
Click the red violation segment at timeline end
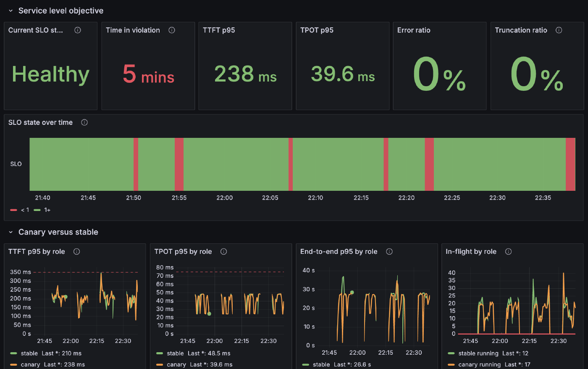click(570, 164)
